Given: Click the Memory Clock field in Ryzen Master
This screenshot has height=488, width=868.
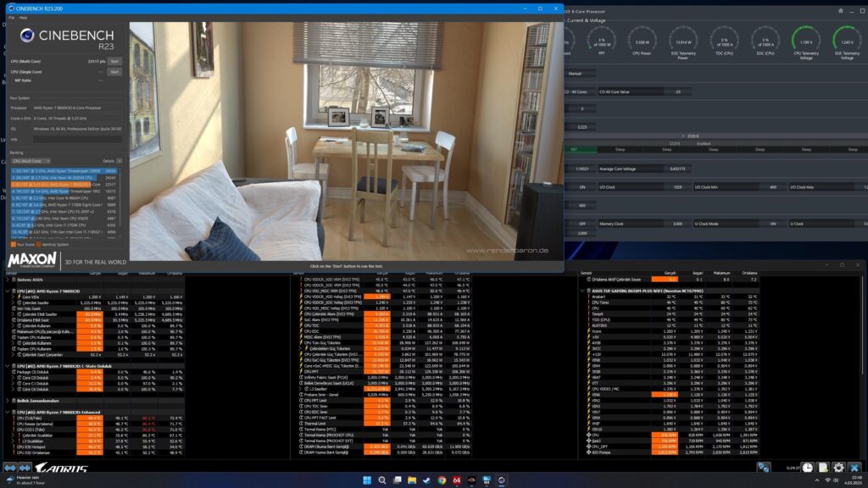Looking at the screenshot, I should 644,224.
